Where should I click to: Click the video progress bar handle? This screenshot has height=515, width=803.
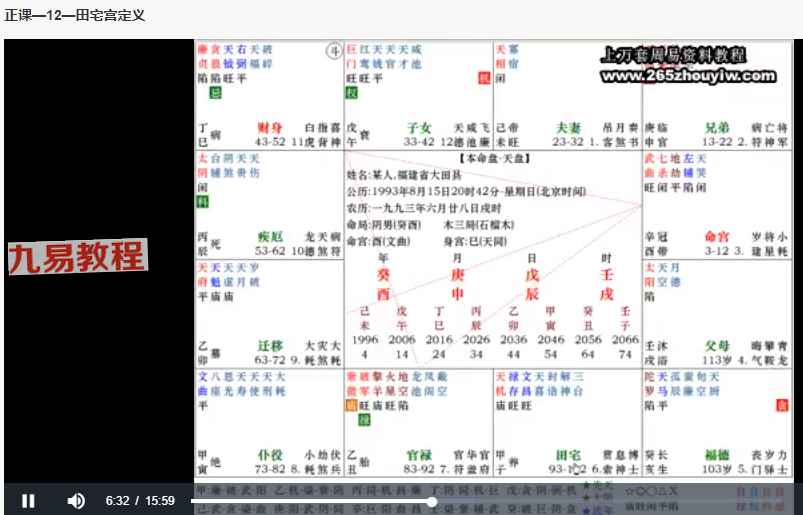tap(432, 500)
